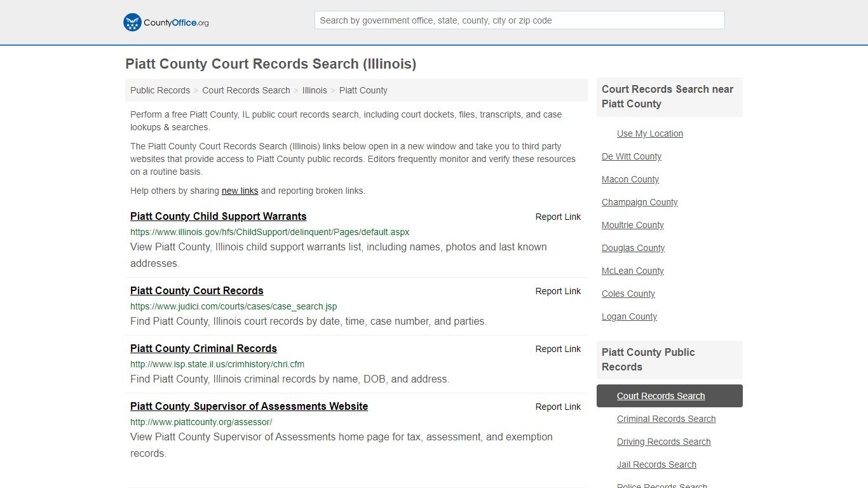Open Piatt County Child Support Warrants
This screenshot has width=868, height=488.
click(219, 216)
